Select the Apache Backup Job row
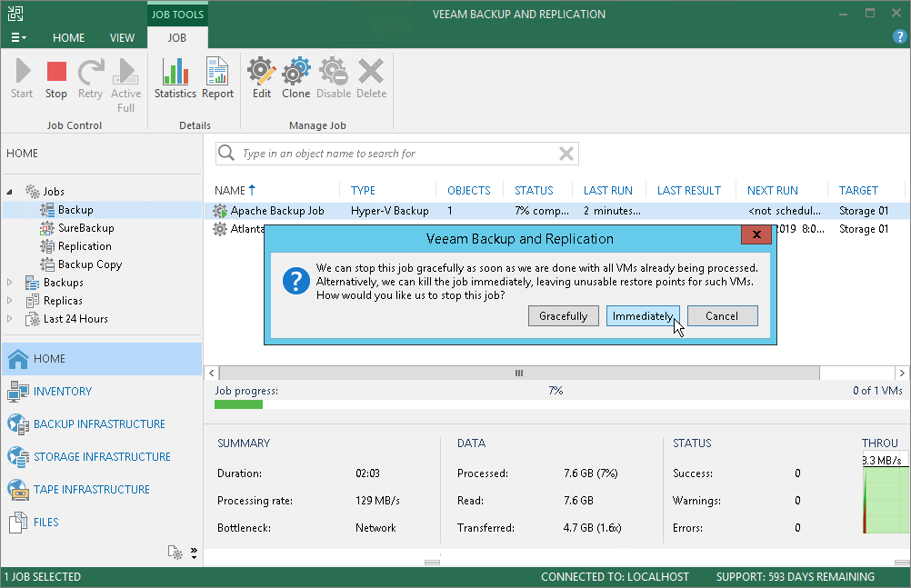 pos(557,210)
